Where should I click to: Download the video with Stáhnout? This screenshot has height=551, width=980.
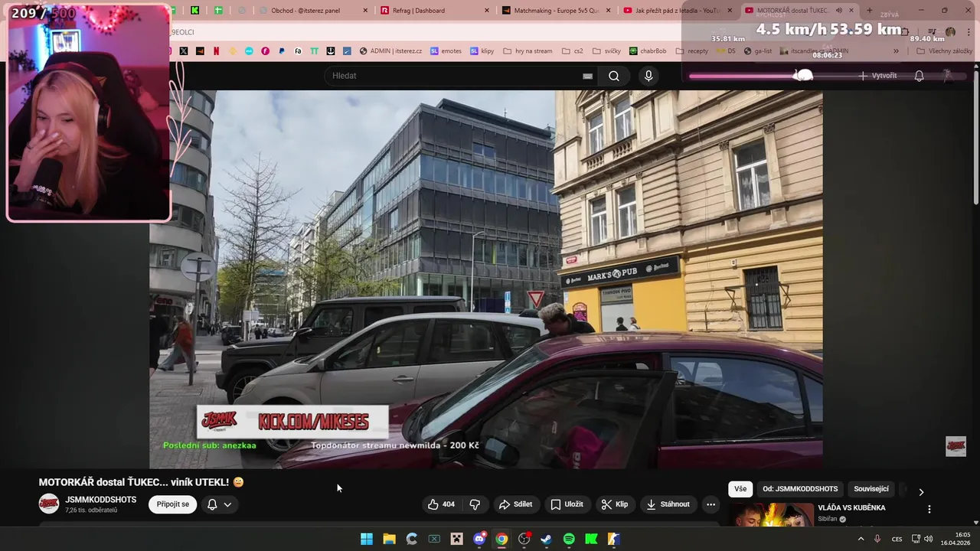(x=668, y=504)
